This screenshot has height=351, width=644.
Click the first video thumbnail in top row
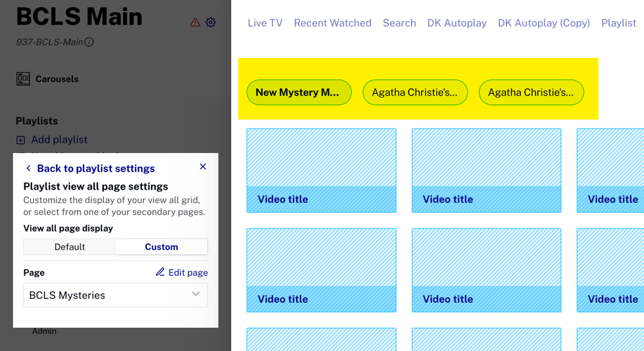(x=322, y=170)
